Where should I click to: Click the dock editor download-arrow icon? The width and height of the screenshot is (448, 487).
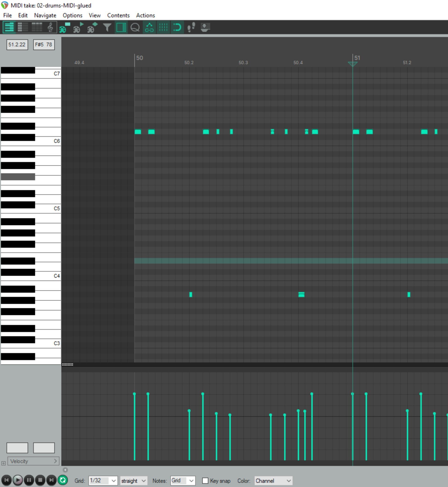click(x=205, y=27)
